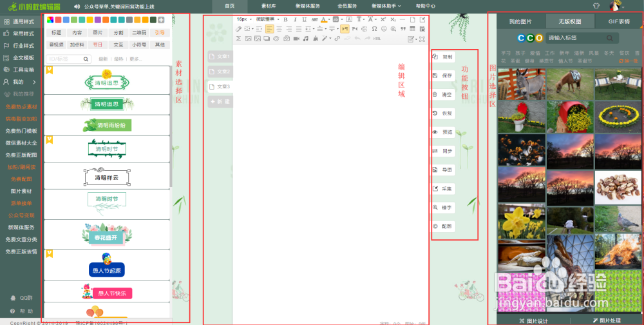This screenshot has height=325, width=644.
Task: Toggle strikethrough ABC formatting
Action: coord(315,19)
